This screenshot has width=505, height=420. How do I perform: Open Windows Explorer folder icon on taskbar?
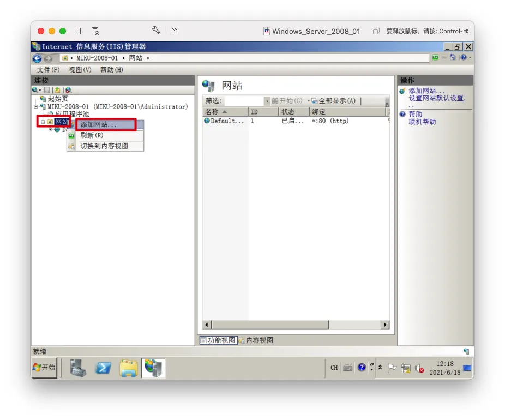[129, 368]
